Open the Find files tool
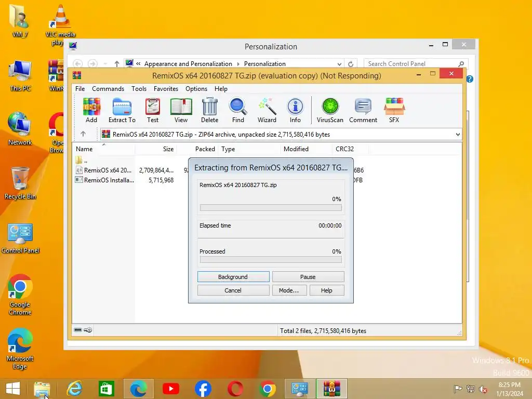The image size is (532, 399). pyautogui.click(x=238, y=110)
